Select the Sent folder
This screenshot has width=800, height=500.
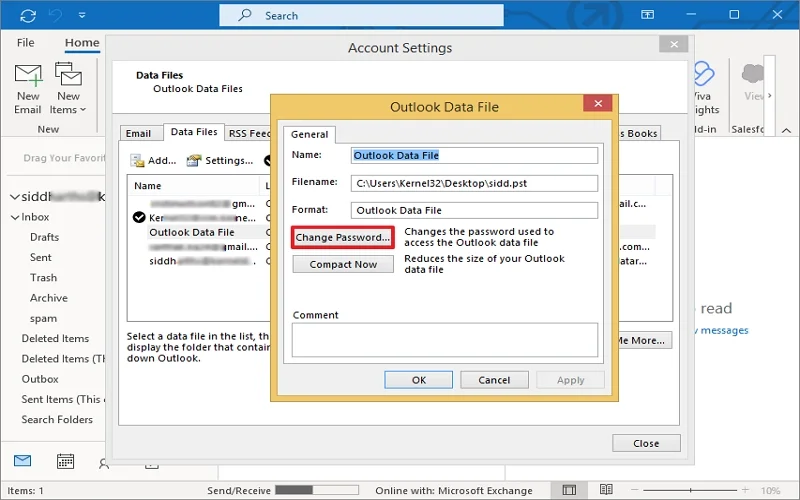[41, 258]
